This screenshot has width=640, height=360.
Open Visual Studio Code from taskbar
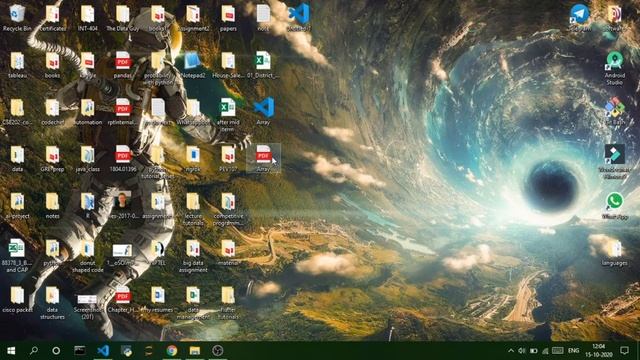click(x=103, y=351)
